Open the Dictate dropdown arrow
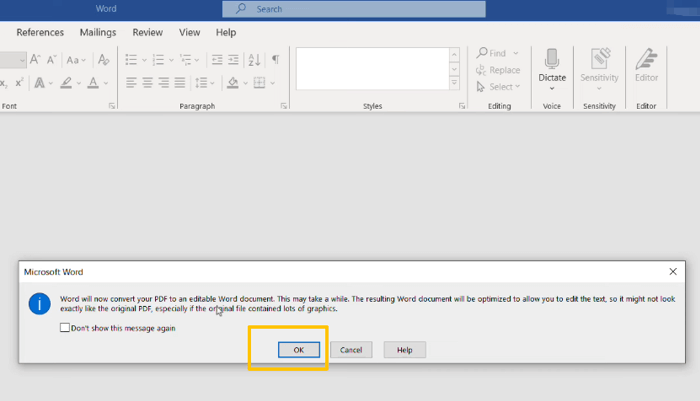 pyautogui.click(x=552, y=88)
